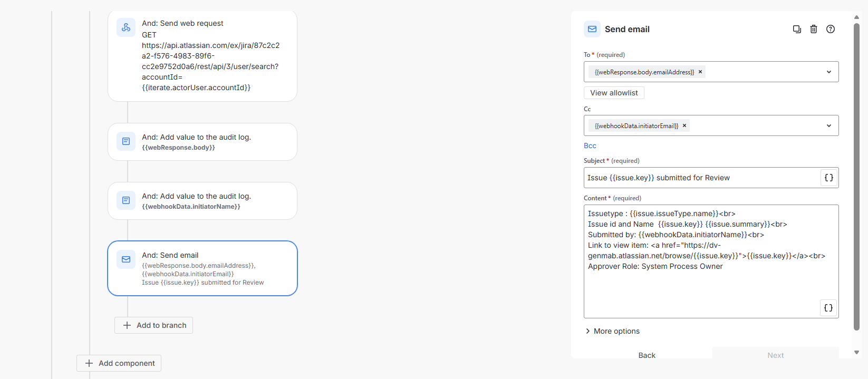Remove webhookData.initiatorEmail from Cc field
The width and height of the screenshot is (868, 379).
click(x=684, y=126)
